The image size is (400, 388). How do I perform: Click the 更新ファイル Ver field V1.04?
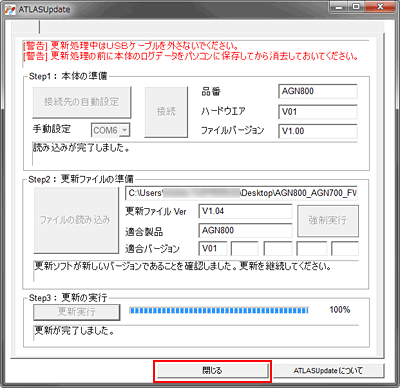[x=245, y=211]
